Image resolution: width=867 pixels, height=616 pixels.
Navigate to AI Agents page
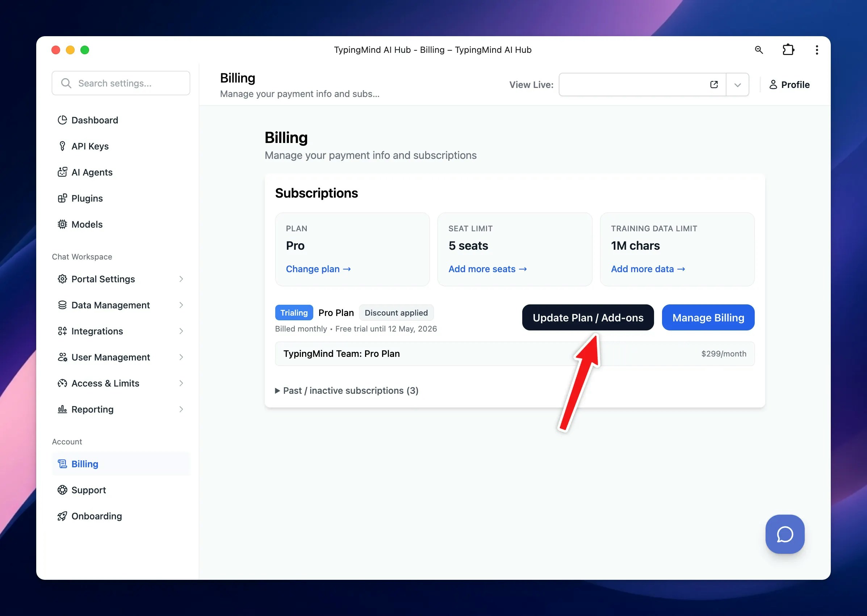(x=121, y=172)
